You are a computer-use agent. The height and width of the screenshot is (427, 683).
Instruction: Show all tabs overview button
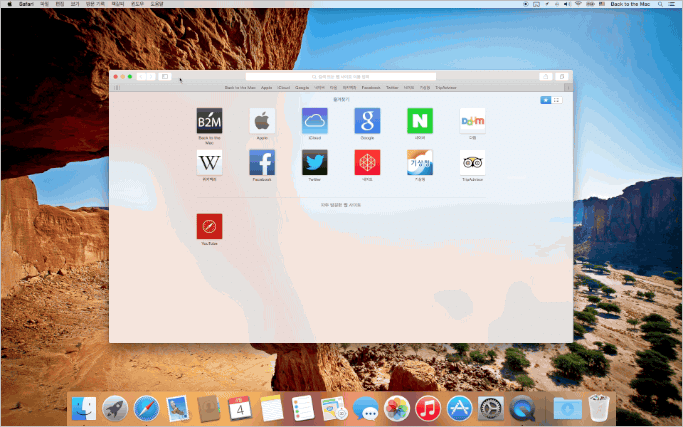click(562, 76)
